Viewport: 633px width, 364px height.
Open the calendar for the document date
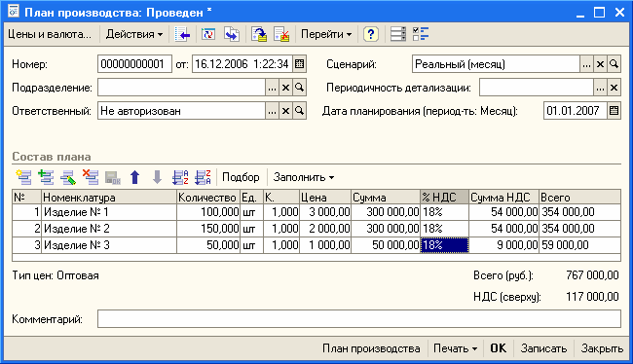(x=299, y=64)
